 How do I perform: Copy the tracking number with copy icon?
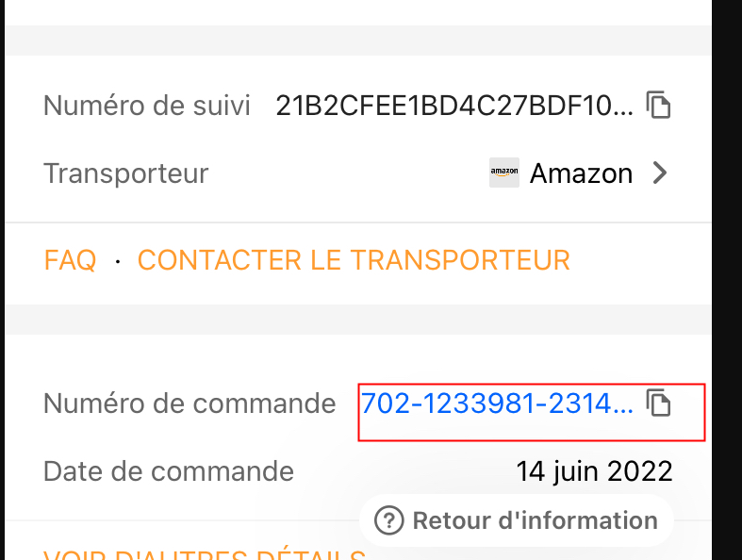(x=658, y=105)
